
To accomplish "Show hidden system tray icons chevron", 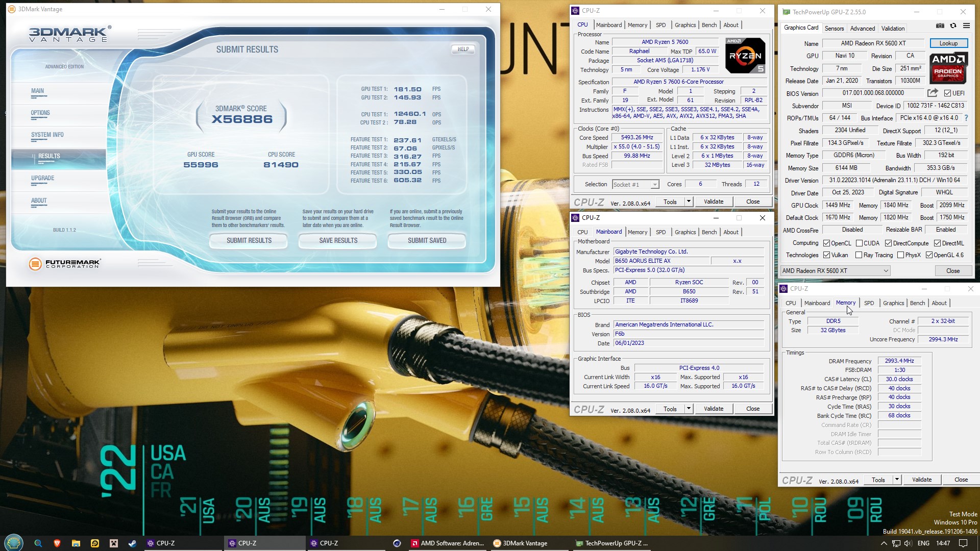I will tap(884, 543).
